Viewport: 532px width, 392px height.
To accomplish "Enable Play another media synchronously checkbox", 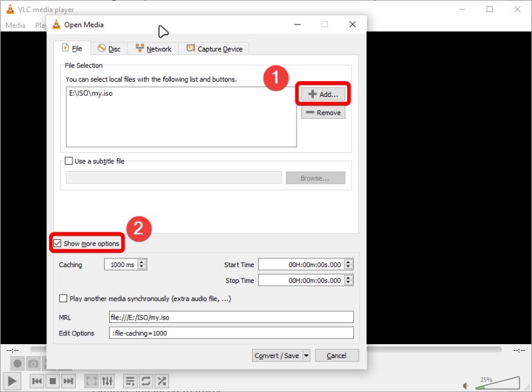I will pos(63,298).
